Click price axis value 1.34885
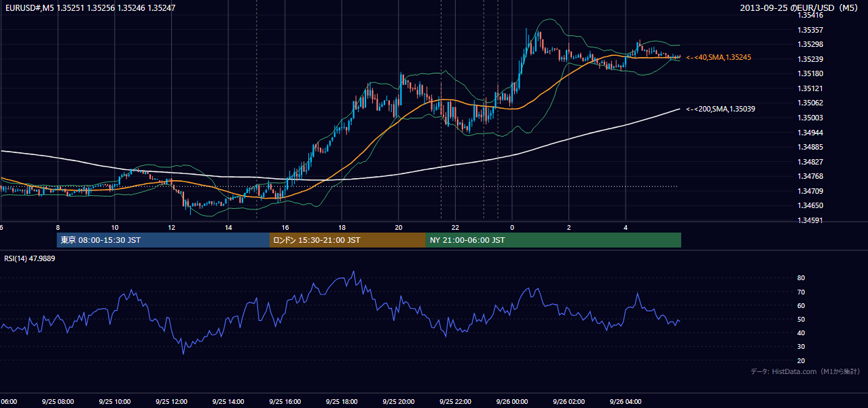This screenshot has width=868, height=408. (x=810, y=147)
